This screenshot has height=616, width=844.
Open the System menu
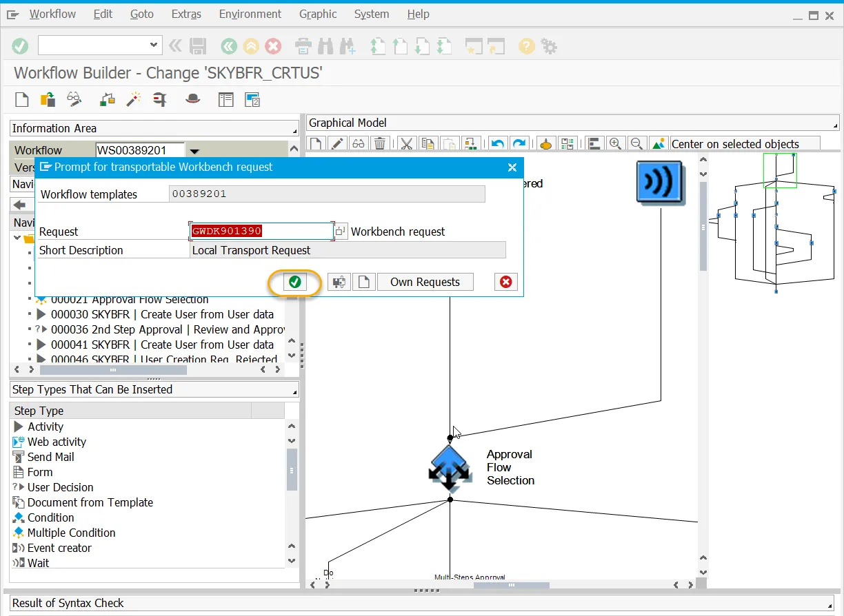[372, 14]
